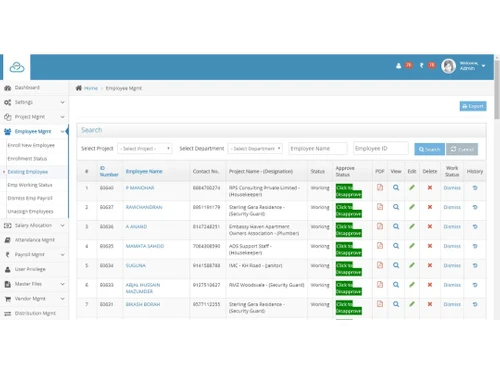The height and width of the screenshot is (375, 500).
Task: Toggle approve status for SUGUNA
Action: point(348,269)
